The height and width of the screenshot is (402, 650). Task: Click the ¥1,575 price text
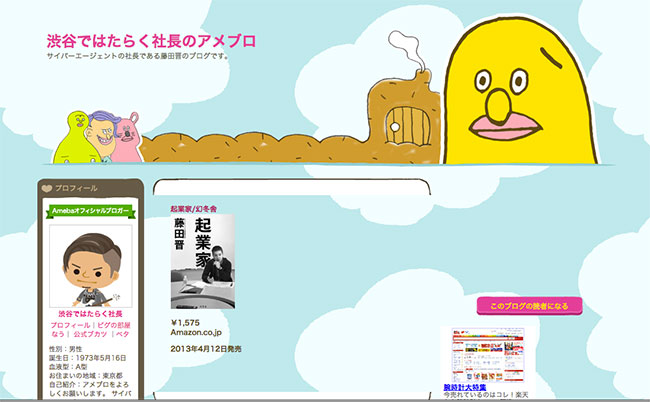click(x=185, y=322)
